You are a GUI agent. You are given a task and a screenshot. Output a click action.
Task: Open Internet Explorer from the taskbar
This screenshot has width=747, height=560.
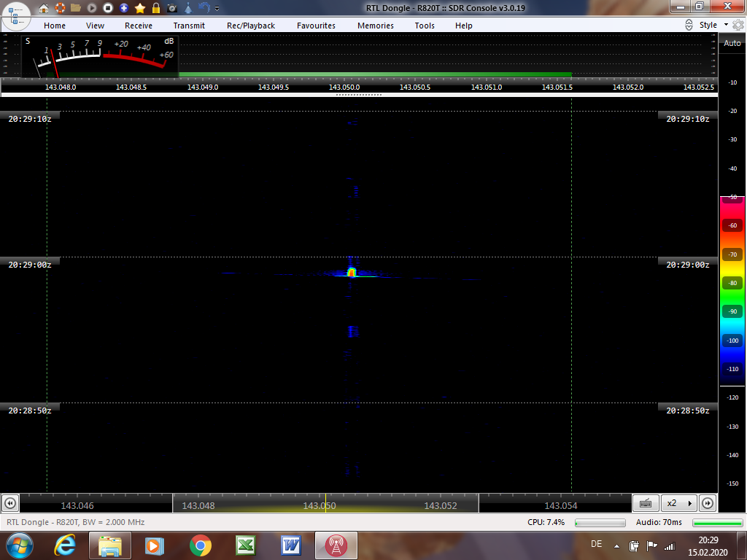(x=65, y=545)
